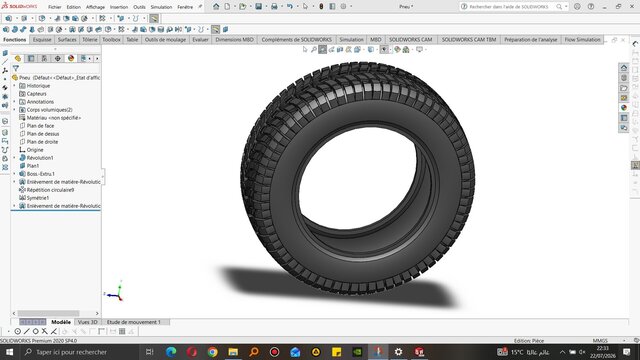Expand the Historique tree node
This screenshot has width=640, height=360.
click(x=14, y=86)
